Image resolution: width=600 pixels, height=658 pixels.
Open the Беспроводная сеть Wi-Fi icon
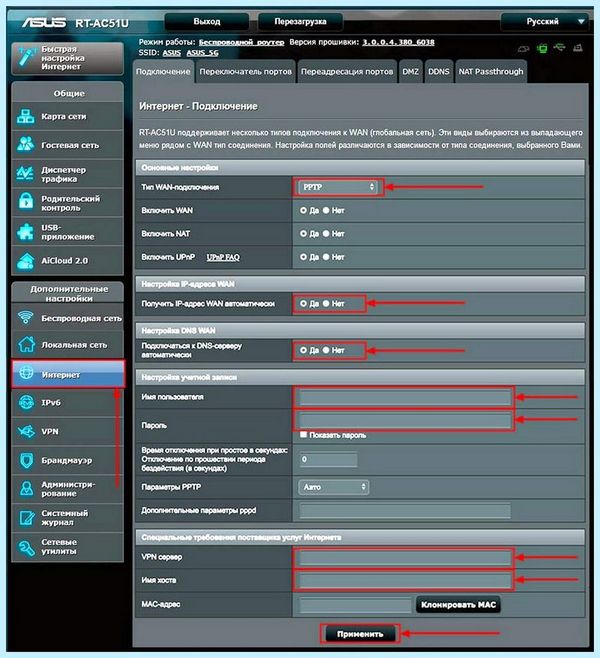[26, 318]
